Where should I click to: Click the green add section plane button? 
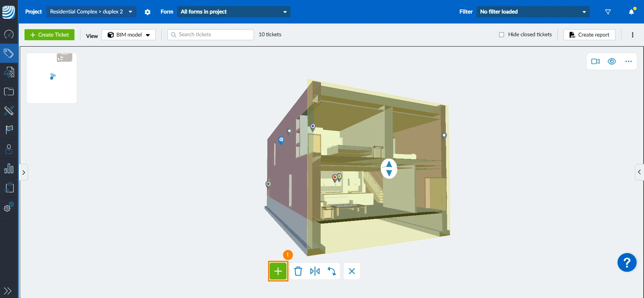(278, 271)
